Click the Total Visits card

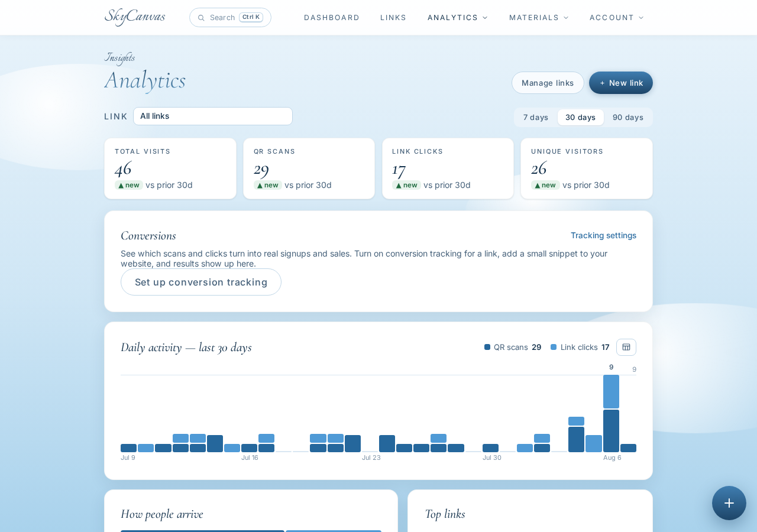[170, 168]
